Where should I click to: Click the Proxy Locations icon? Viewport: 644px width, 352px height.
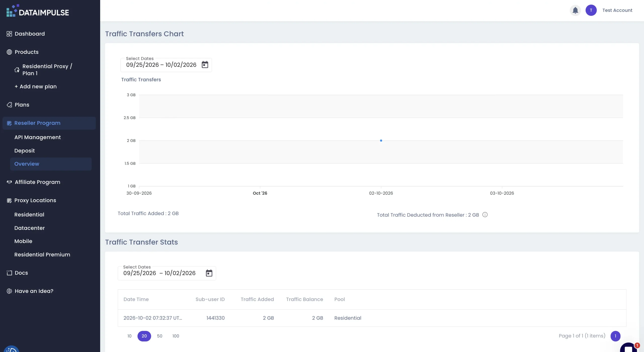pyautogui.click(x=9, y=201)
